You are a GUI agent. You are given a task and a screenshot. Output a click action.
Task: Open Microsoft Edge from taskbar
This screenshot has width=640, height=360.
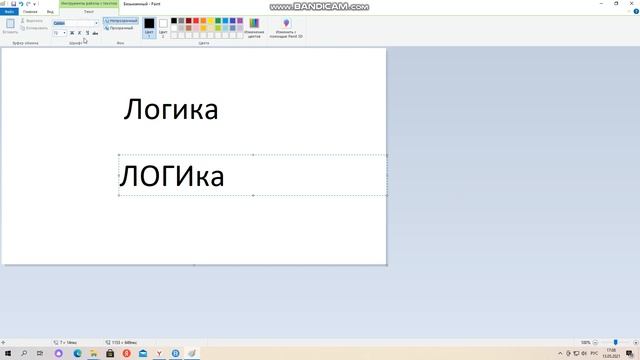[78, 353]
